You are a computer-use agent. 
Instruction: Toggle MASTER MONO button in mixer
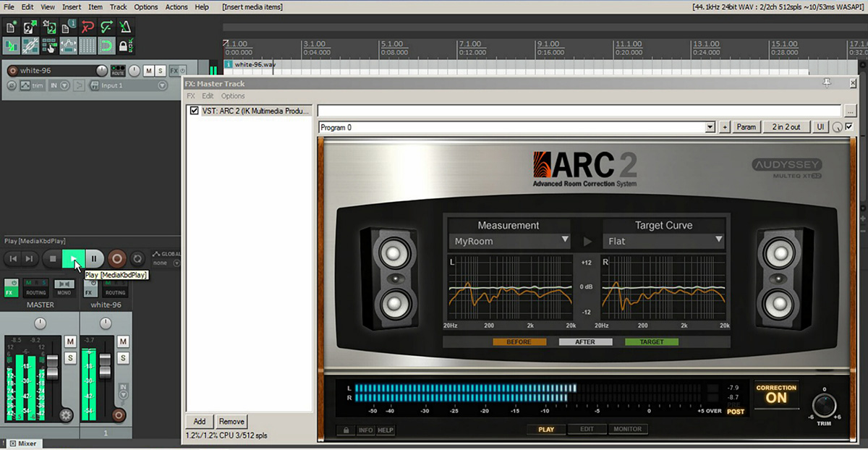coord(64,287)
